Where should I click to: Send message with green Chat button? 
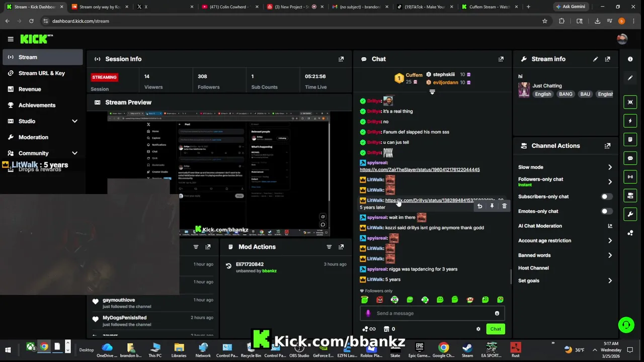click(496, 329)
